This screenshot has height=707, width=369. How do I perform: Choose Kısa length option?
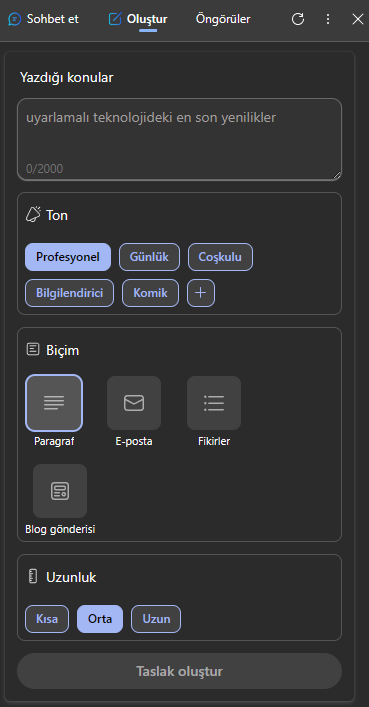(x=47, y=619)
